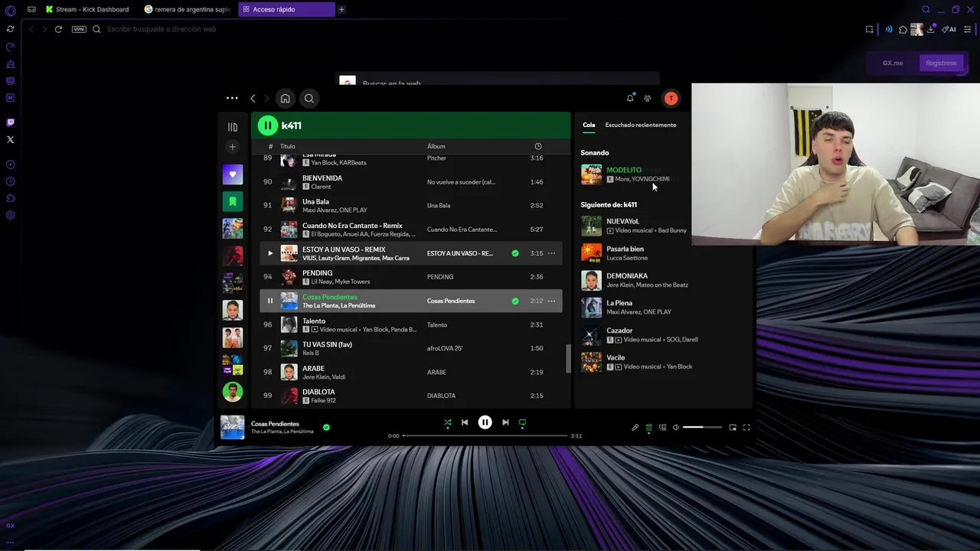Open the Spotify search icon
The height and width of the screenshot is (551, 980).
coord(309,98)
